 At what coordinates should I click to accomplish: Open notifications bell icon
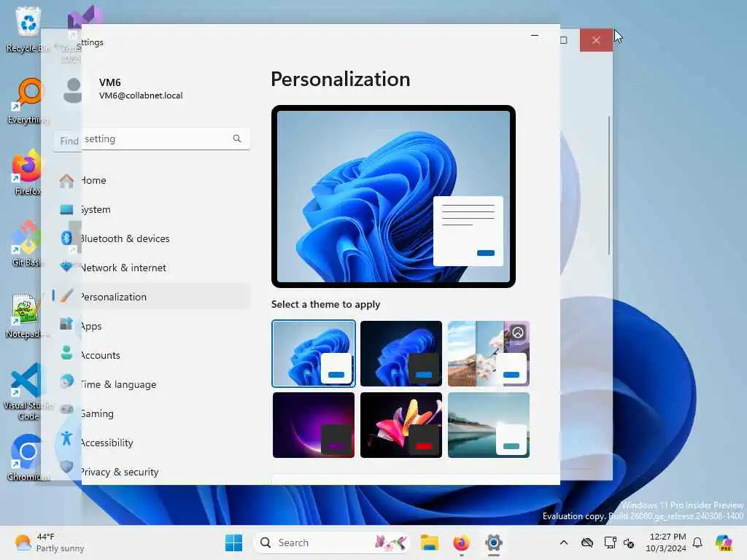click(x=697, y=542)
